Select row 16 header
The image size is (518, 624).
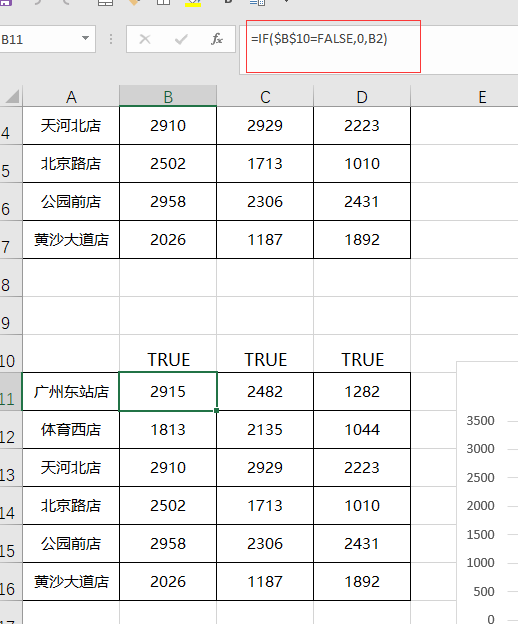(11, 582)
